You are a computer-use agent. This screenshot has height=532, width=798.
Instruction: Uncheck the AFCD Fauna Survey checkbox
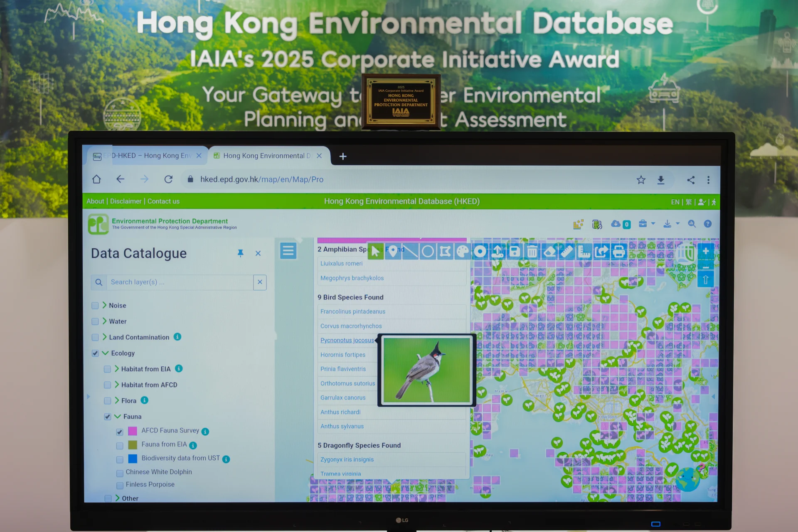click(120, 432)
